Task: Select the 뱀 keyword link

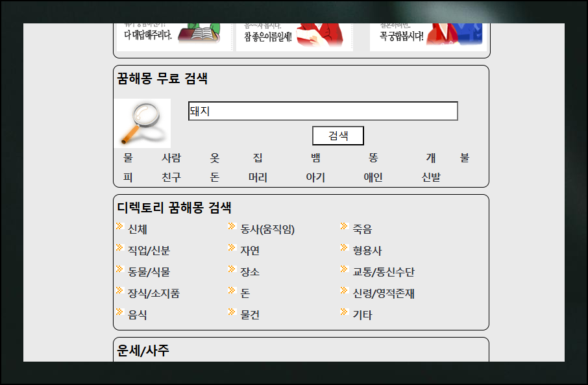Action: pos(315,158)
